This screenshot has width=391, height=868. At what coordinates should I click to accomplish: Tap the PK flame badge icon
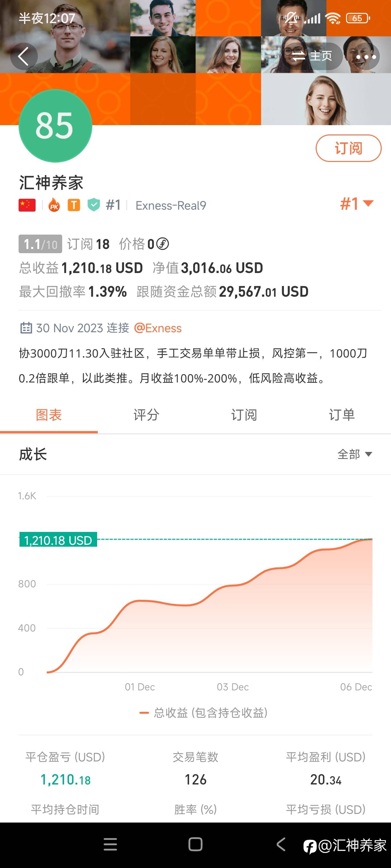pyautogui.click(x=54, y=205)
